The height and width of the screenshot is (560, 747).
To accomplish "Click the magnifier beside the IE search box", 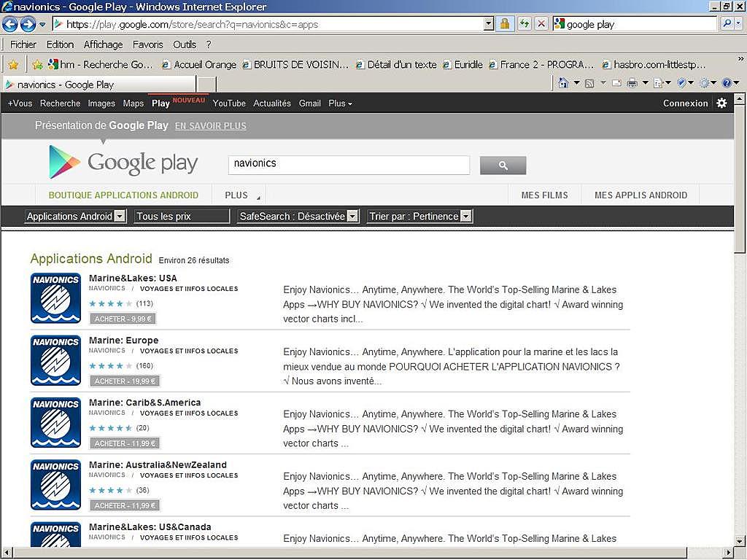I will 727,24.
